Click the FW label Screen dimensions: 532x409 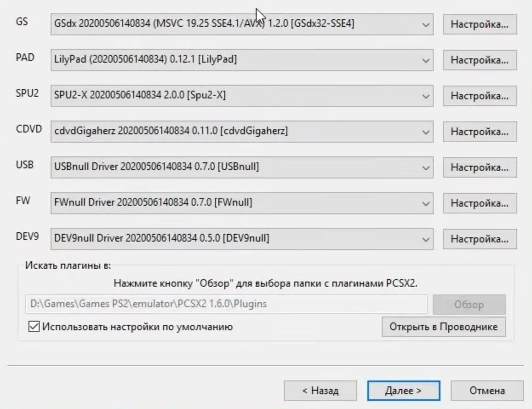(23, 200)
